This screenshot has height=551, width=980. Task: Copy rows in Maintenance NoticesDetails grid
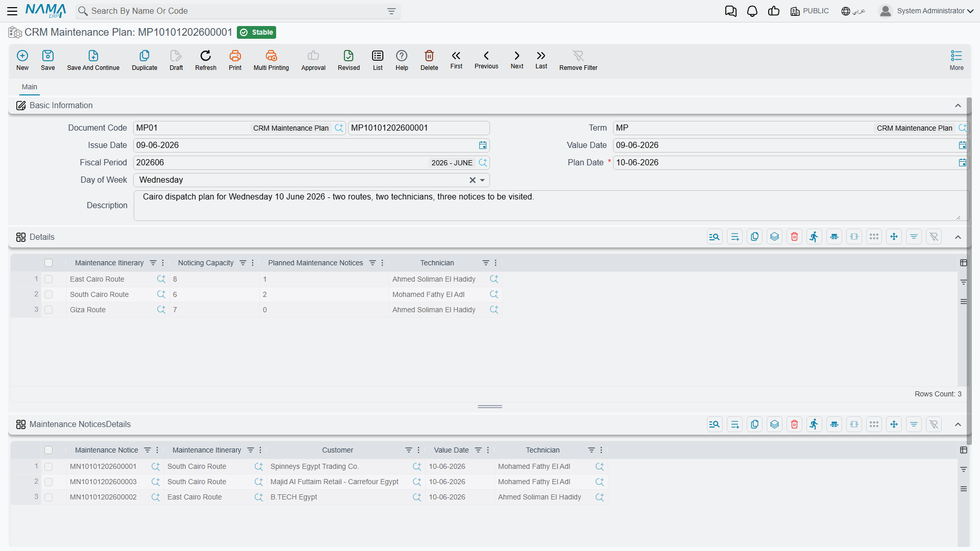[755, 424]
